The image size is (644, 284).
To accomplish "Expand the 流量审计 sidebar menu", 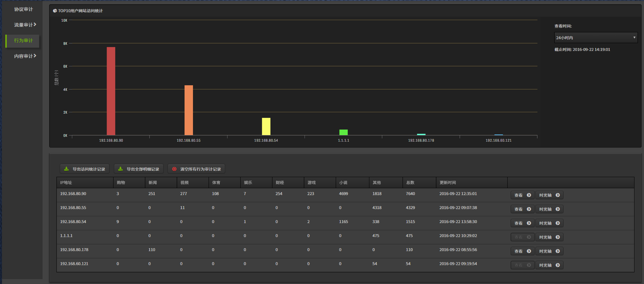I will pyautogui.click(x=25, y=25).
